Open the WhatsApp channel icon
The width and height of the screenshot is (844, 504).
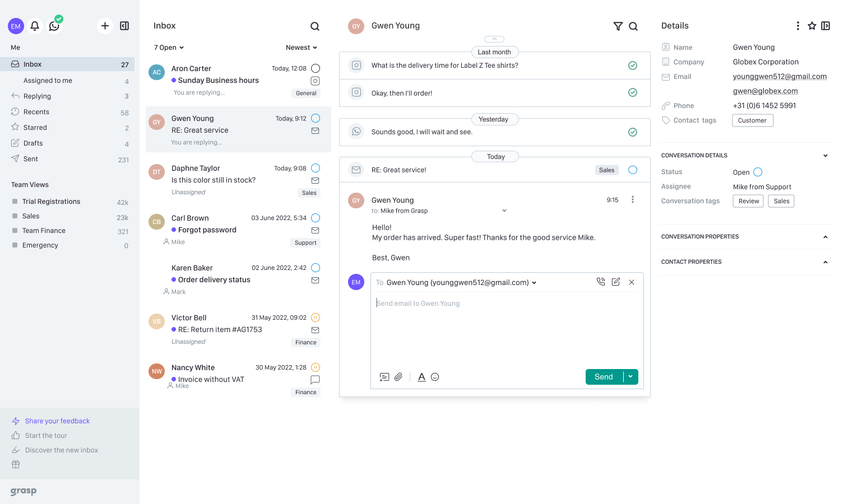point(54,26)
